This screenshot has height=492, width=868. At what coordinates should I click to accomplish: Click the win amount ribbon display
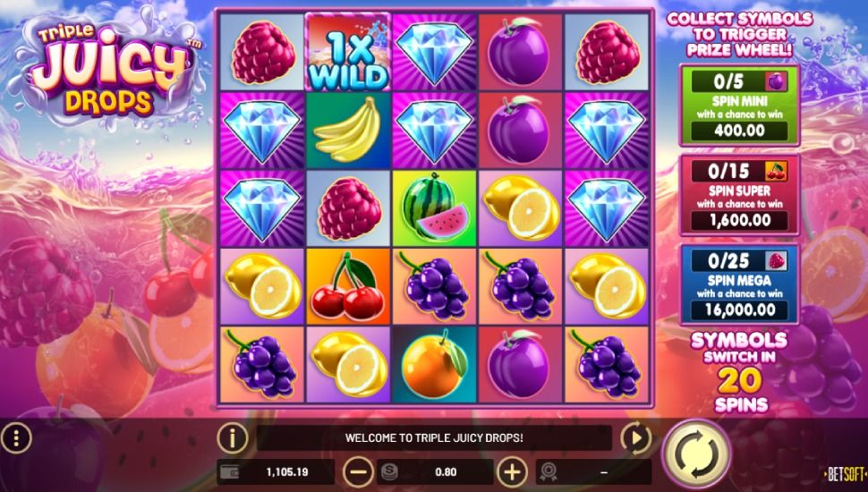coord(593,472)
